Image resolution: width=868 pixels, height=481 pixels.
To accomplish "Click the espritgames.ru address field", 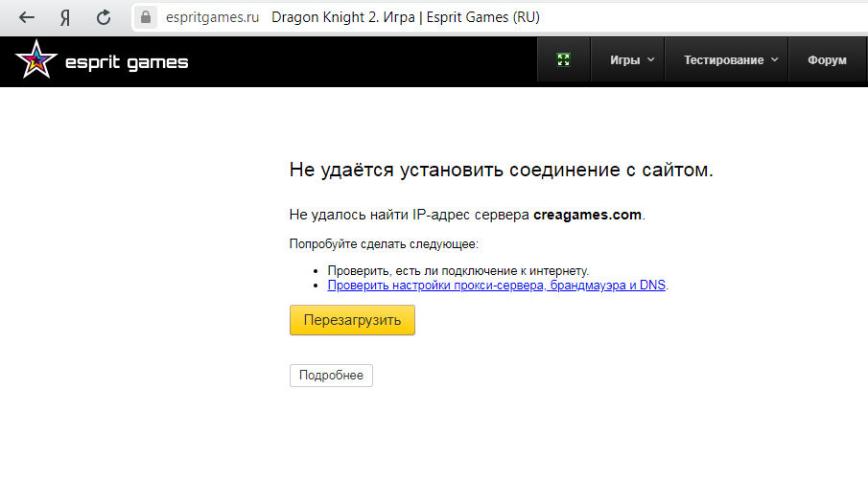I will pos(212,17).
